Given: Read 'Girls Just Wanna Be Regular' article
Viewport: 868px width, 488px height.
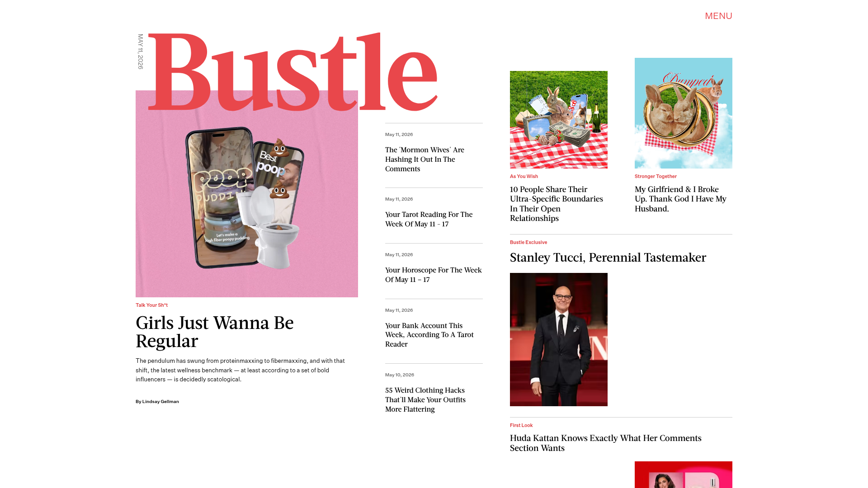Looking at the screenshot, I should tap(215, 332).
